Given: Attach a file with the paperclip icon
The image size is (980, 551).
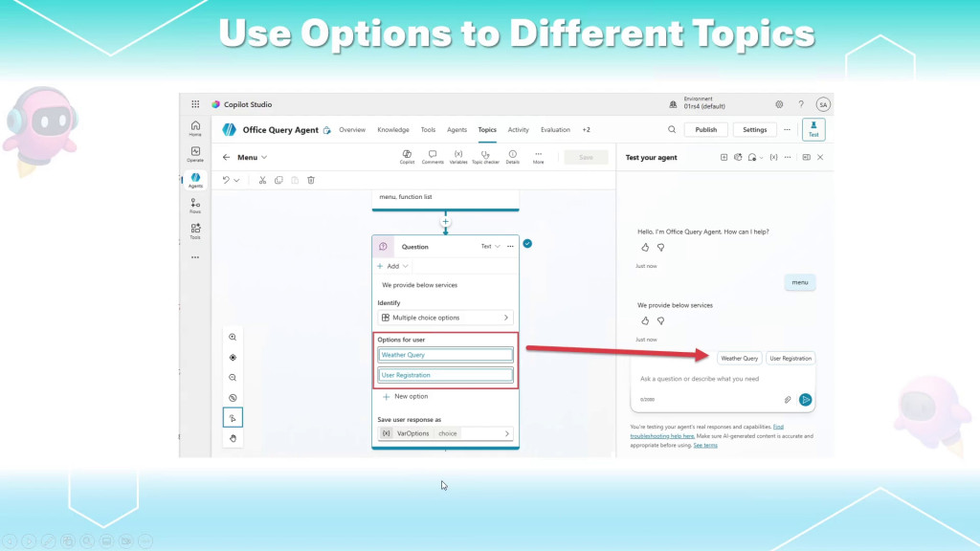Looking at the screenshot, I should 788,400.
